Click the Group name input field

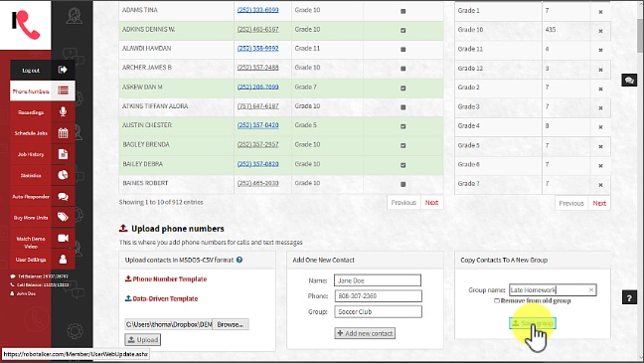[553, 289]
